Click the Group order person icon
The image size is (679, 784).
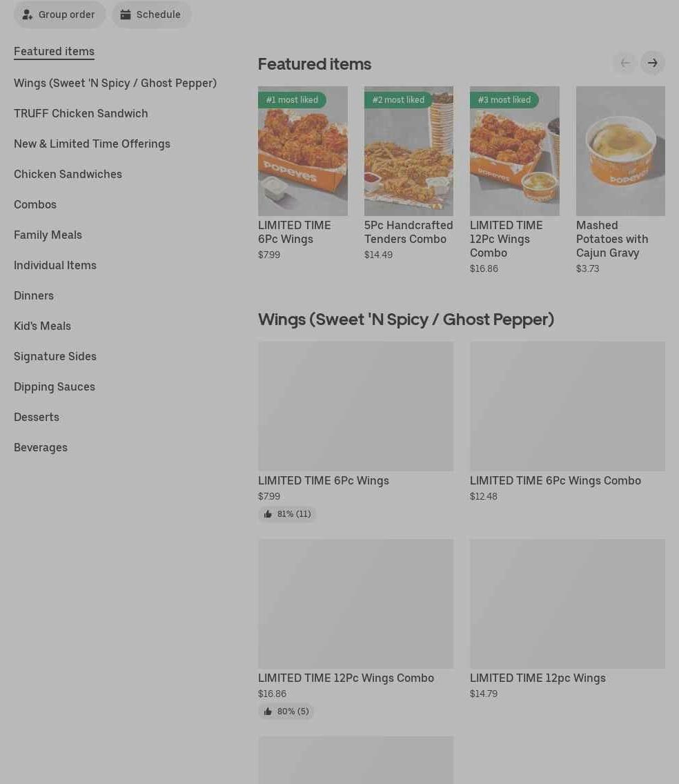click(x=27, y=14)
